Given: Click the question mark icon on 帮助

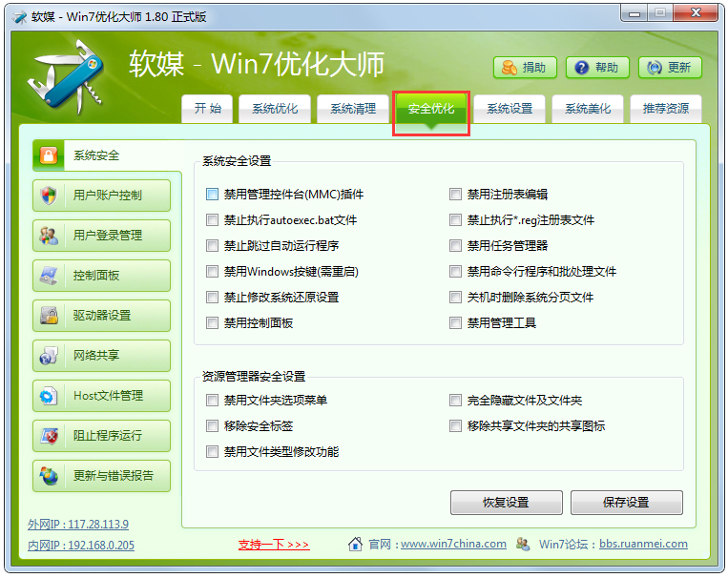Looking at the screenshot, I should click(x=581, y=68).
